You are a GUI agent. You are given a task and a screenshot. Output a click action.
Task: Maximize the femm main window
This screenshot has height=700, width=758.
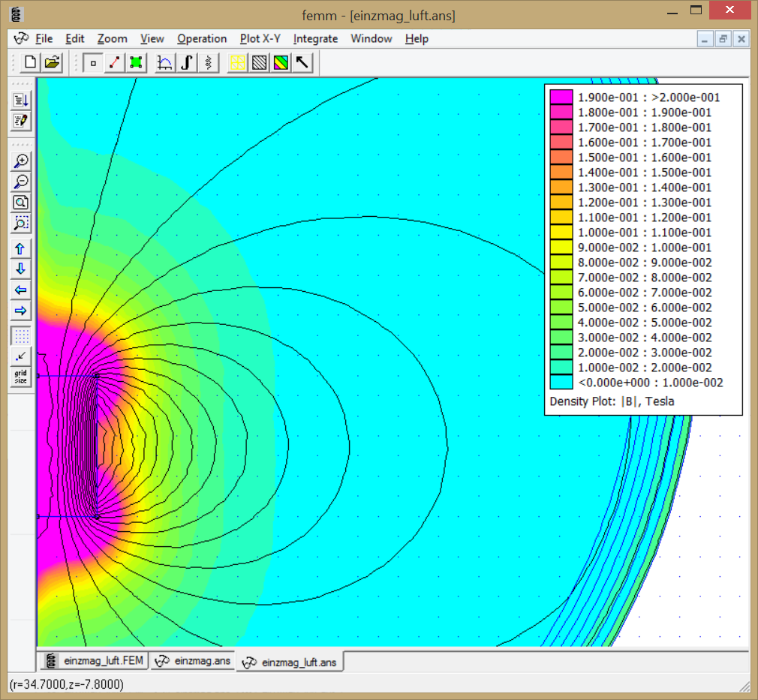click(696, 11)
